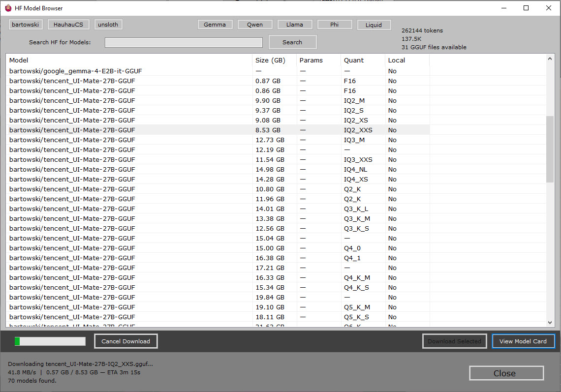Filter by HauhauCS author button

[x=68, y=24]
